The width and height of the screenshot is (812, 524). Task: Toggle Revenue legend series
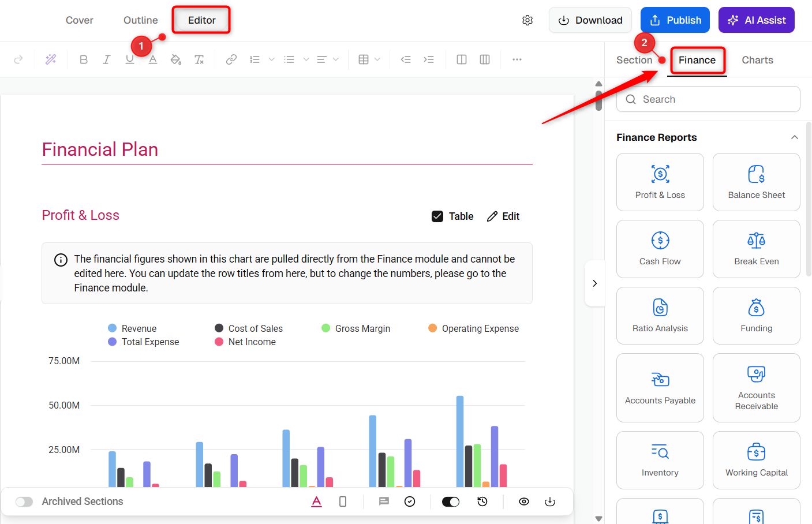pos(132,328)
